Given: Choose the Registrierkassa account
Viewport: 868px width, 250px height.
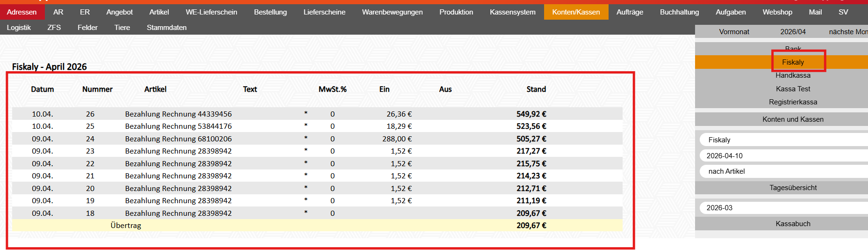Looking at the screenshot, I should click(x=793, y=102).
